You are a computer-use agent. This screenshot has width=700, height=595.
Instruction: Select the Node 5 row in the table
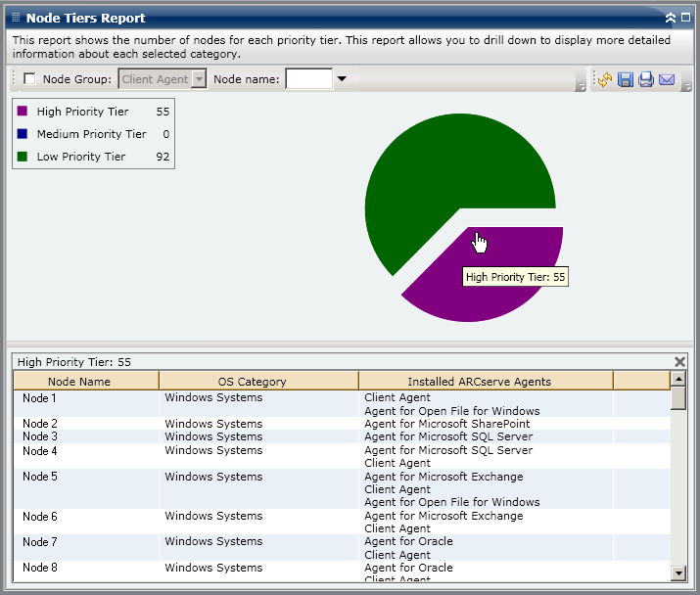pos(40,477)
